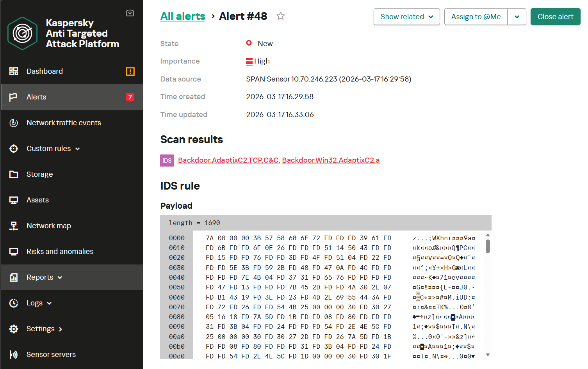Screen dimensions: 588x369
Task: Expand the Logs submenu
Action: 49,303
